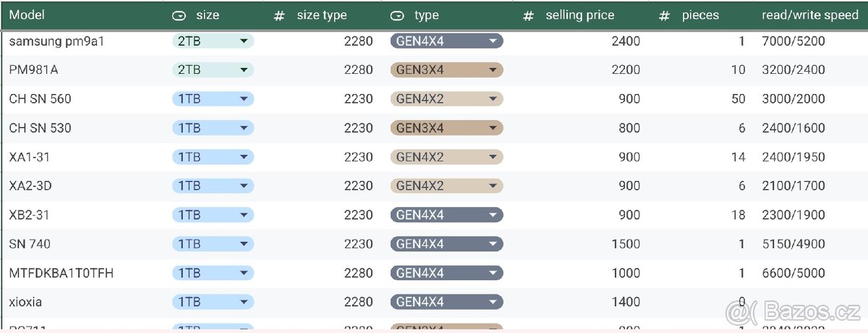Select pieces cell showing 10
The width and height of the screenshot is (868, 333).
click(x=701, y=70)
